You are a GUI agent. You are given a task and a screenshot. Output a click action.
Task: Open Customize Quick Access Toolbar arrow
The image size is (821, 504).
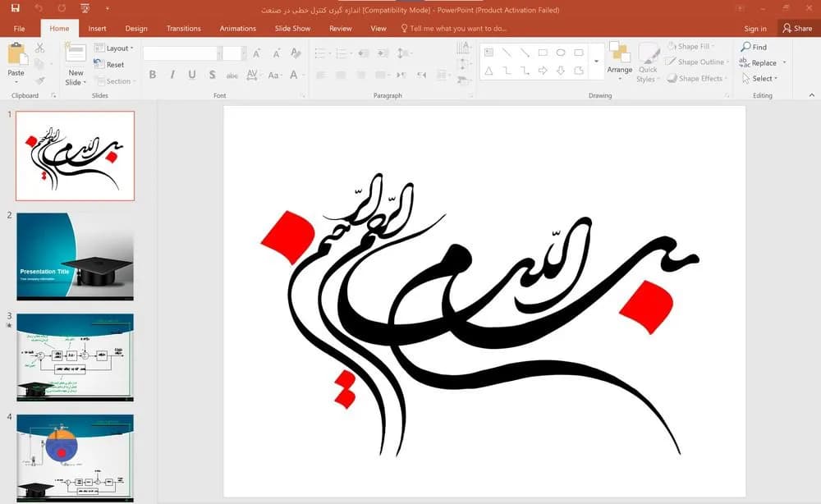(x=107, y=8)
